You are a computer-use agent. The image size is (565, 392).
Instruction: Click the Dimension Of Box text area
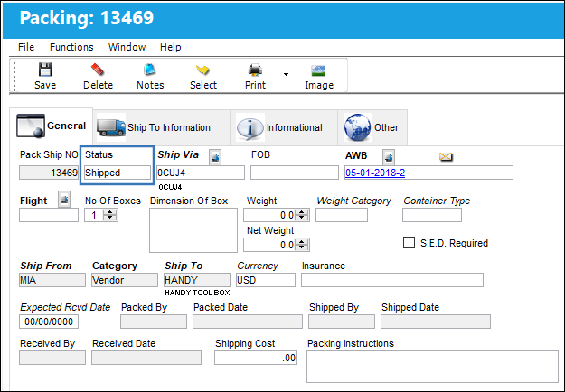pyautogui.click(x=193, y=230)
